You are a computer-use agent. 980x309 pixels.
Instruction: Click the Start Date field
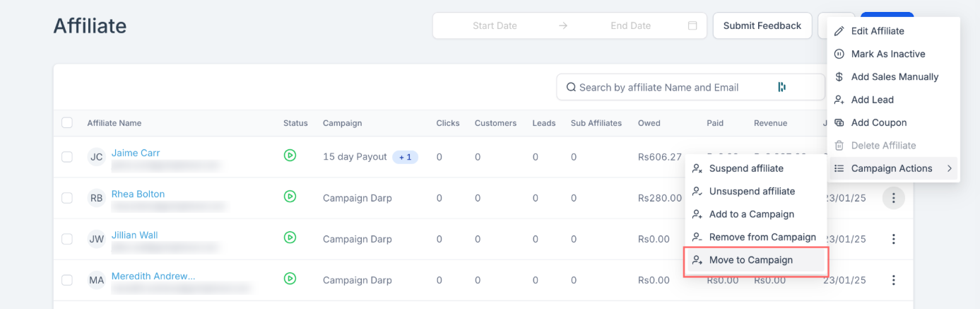pyautogui.click(x=495, y=25)
